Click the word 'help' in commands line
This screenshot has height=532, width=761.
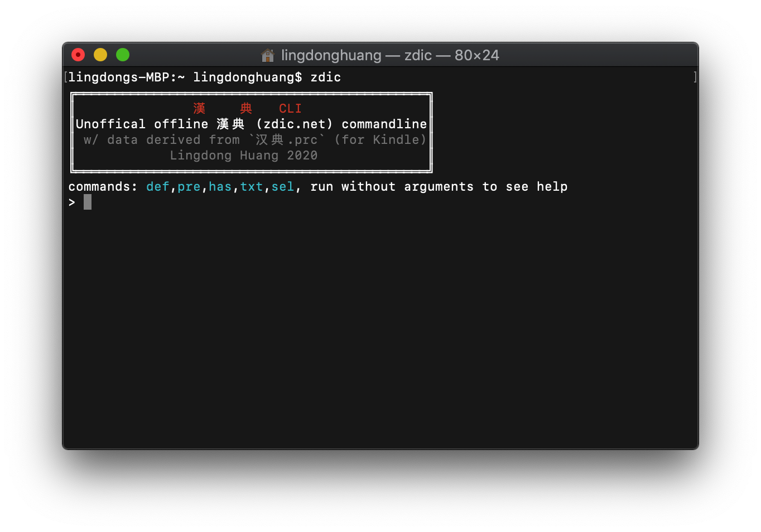(x=552, y=187)
